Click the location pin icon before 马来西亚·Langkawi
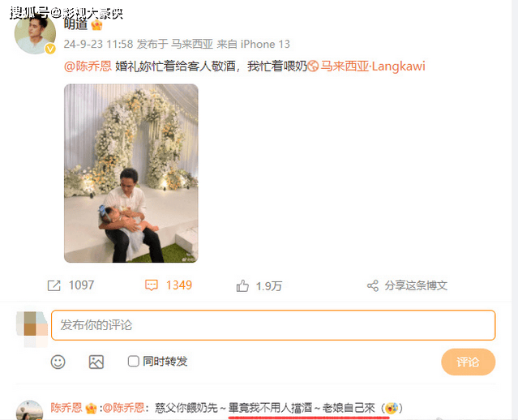 313,66
